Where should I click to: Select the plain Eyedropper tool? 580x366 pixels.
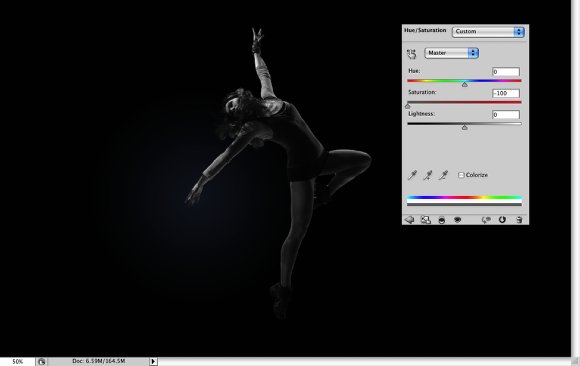point(412,175)
